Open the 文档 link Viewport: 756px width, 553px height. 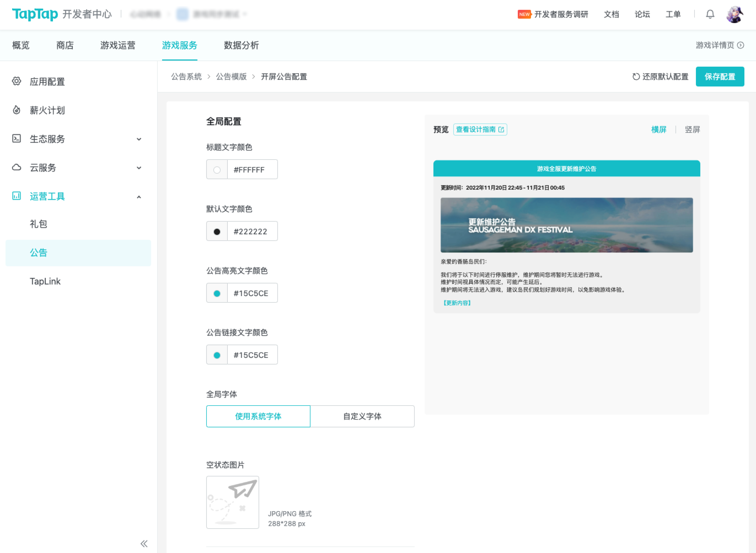[x=611, y=14]
